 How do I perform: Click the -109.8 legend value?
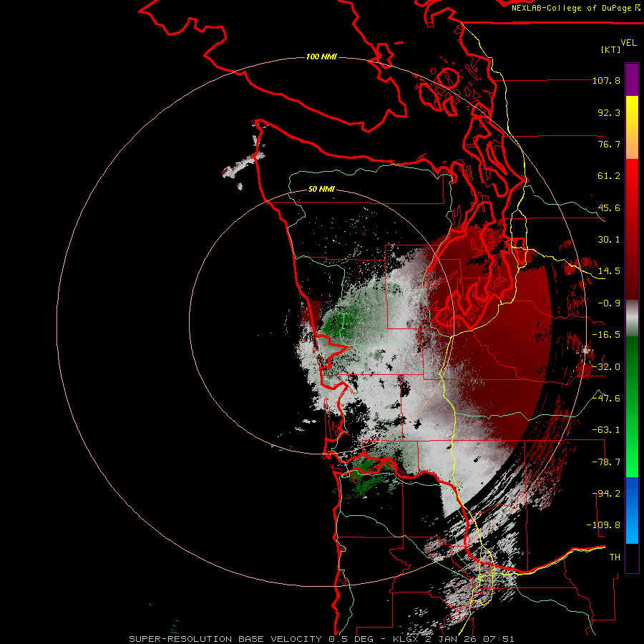(x=604, y=525)
